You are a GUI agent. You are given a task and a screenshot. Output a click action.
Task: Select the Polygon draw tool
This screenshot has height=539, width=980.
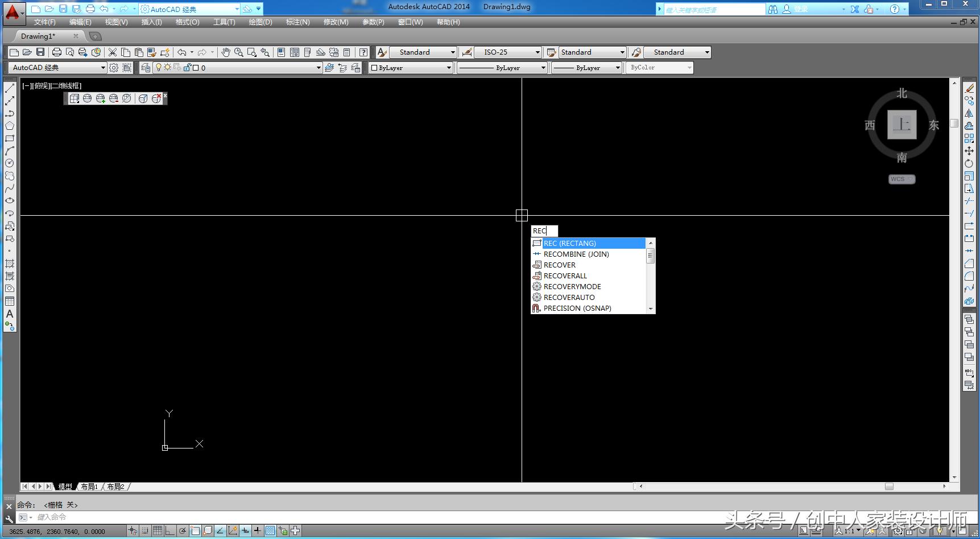click(x=10, y=126)
